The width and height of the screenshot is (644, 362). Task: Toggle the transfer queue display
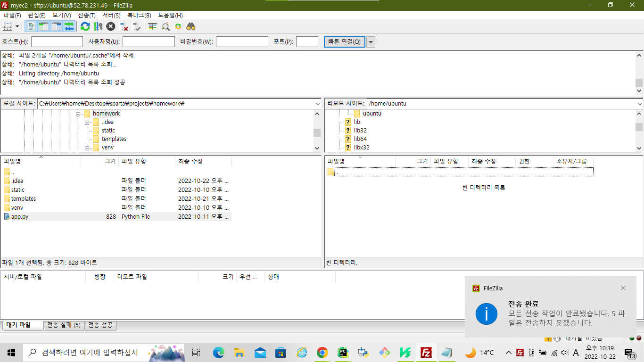coord(69,26)
